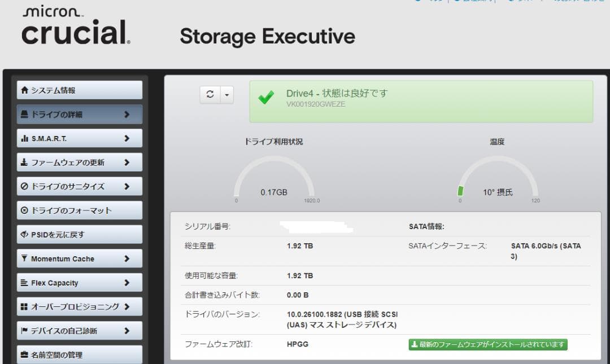The height and width of the screenshot is (364, 610).
Task: Click the デバイスの自己診断 flag icon
Action: pyautogui.click(x=25, y=331)
